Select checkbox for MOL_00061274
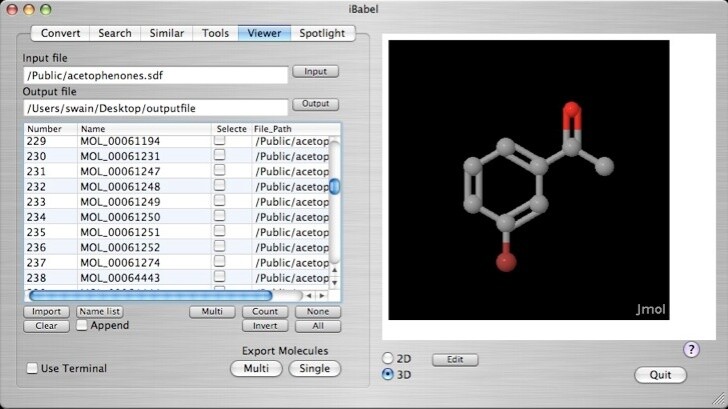Viewport: 728px width, 409px height. pos(220,261)
